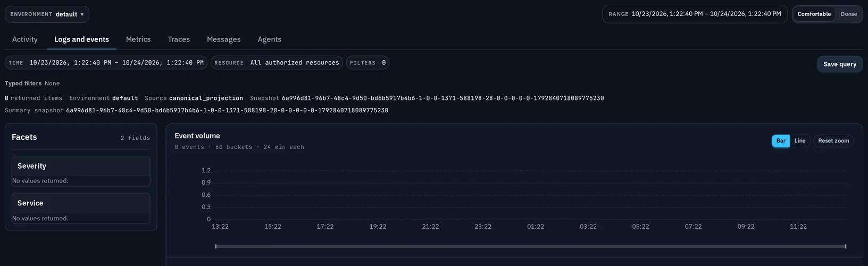
Task: Click the Save query button
Action: 840,64
